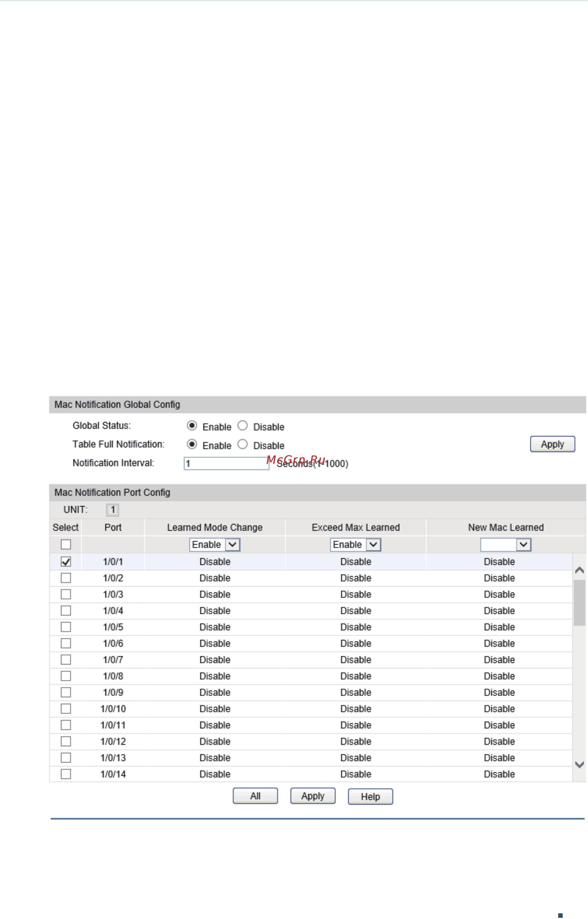Check the port 1/0/13 checkbox
Viewport: 588px width, 919px height.
click(66, 758)
